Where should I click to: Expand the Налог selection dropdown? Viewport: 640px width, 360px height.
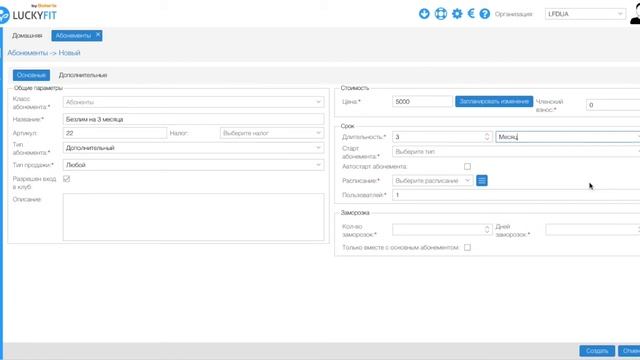point(272,133)
